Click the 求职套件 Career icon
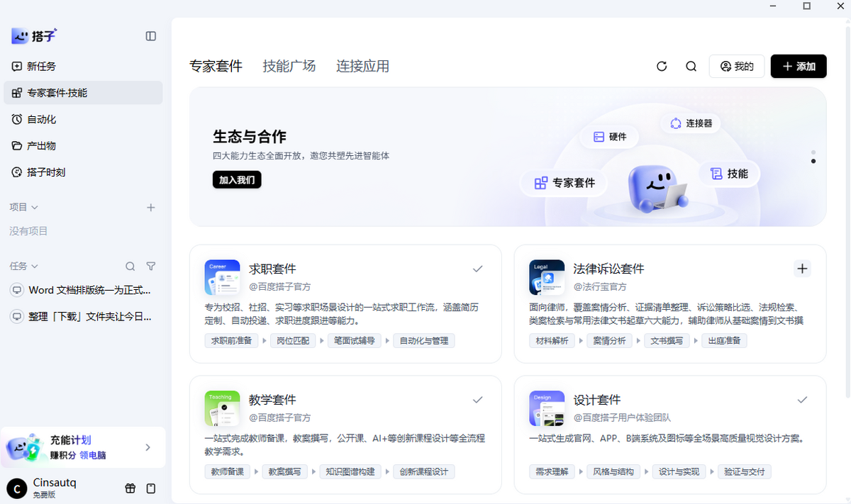Image resolution: width=851 pixels, height=504 pixels. click(222, 277)
